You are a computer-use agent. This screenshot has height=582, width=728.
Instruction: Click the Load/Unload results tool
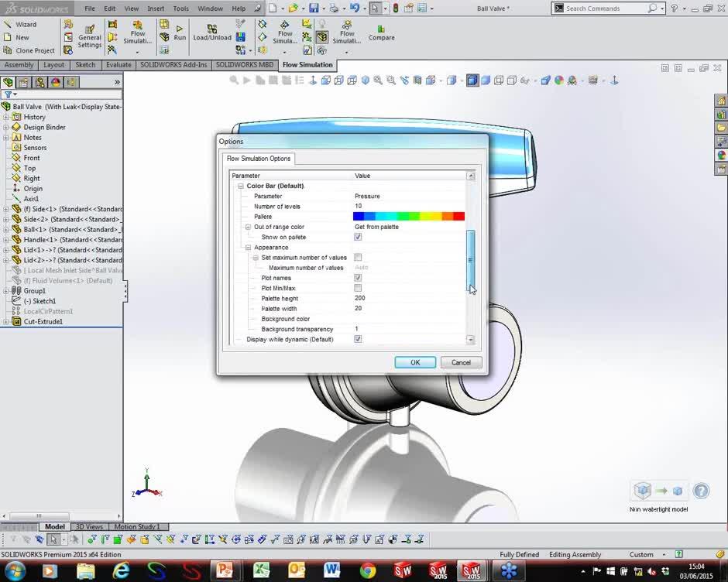[211, 34]
